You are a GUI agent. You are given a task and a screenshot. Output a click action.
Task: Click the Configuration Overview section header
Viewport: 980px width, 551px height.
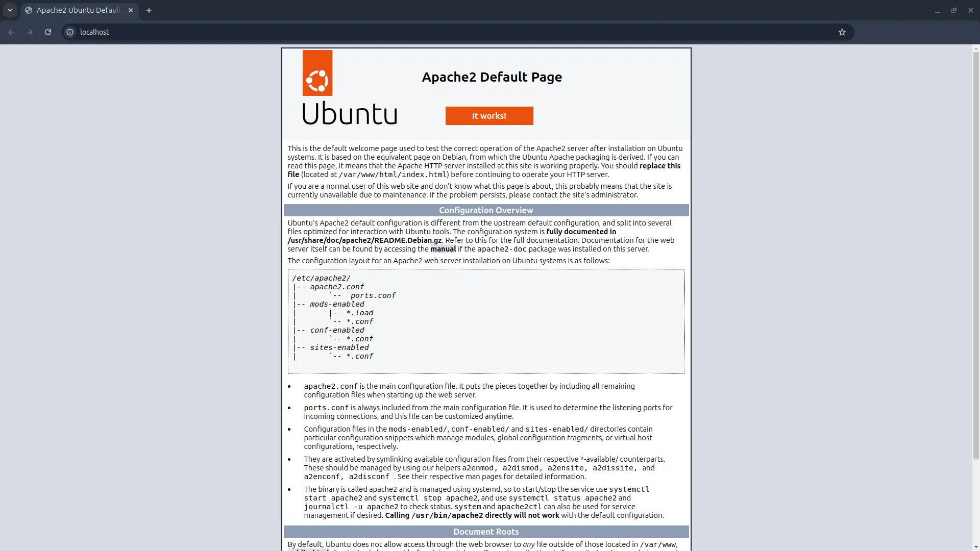(x=486, y=210)
